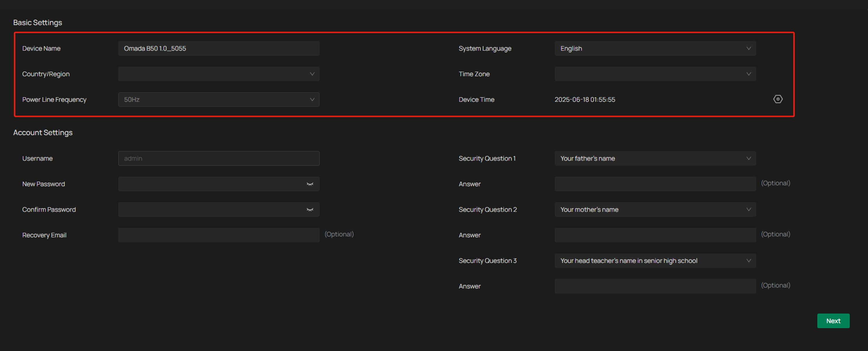Focus the Device Name input field

(219, 48)
